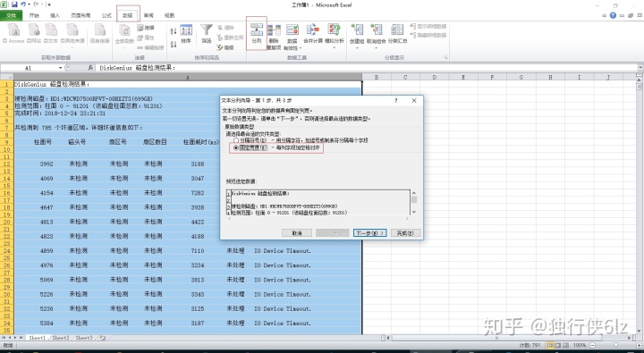This screenshot has width=644, height=353.
Task: Click the undo arrow in quick access toolbar
Action: [23, 5]
